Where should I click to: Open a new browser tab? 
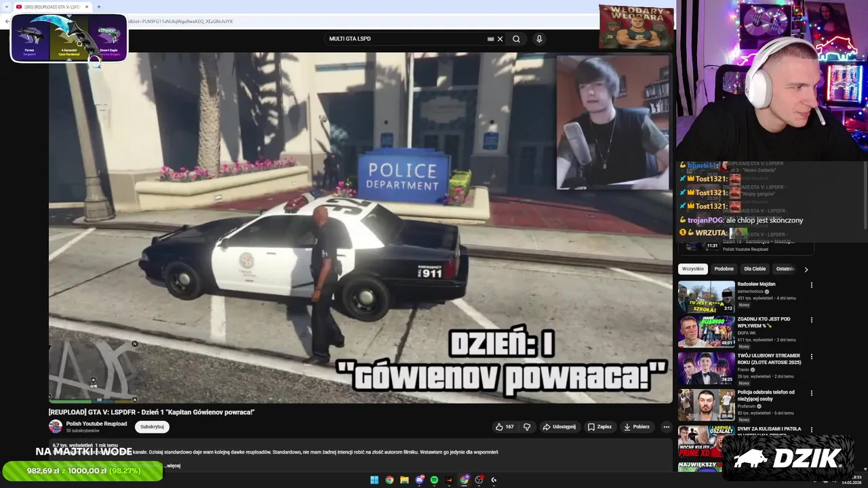[99, 7]
